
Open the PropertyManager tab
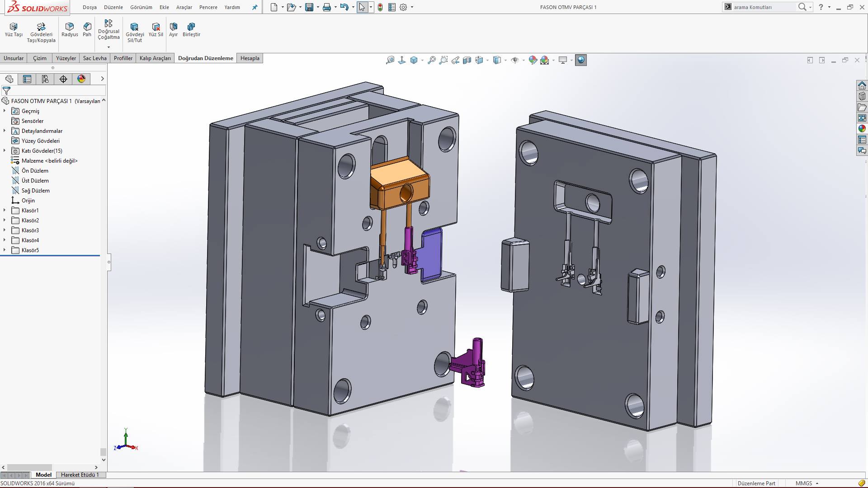tap(27, 79)
